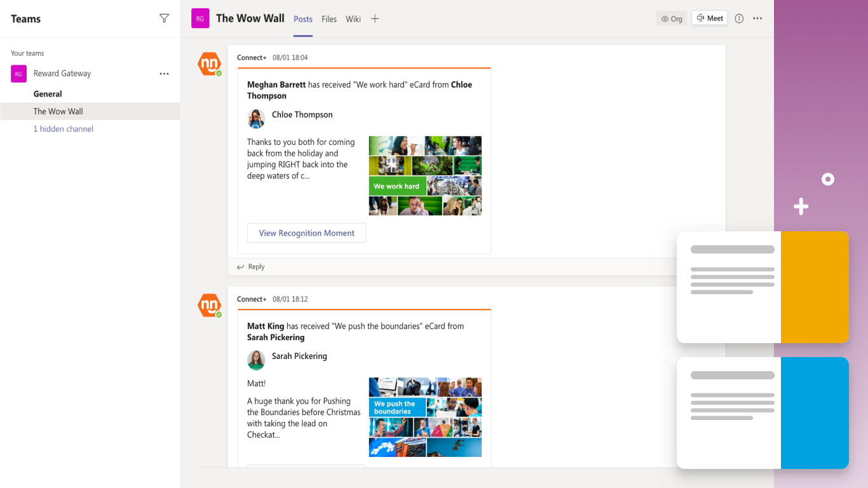Open Reward Gateway team name

coord(62,73)
